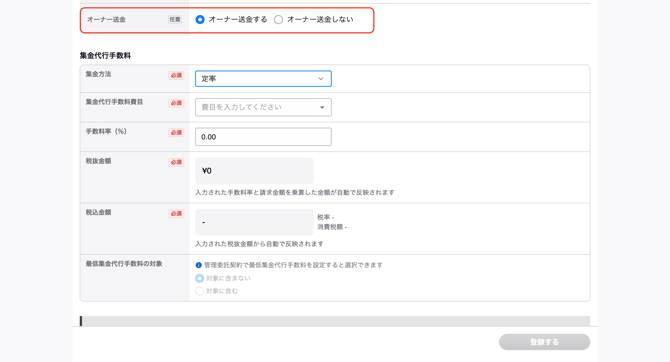Click the 任意 badge next to オーナー送金
Viewport: 670px width, 362px height.
175,19
